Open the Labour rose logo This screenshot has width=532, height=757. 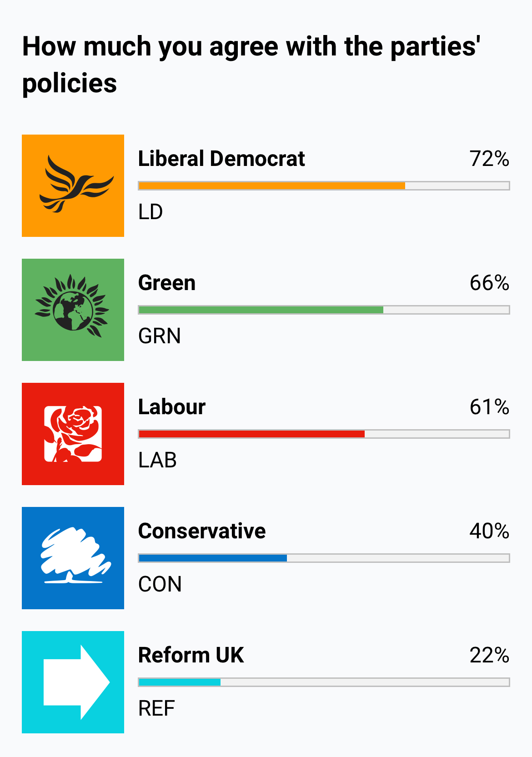tap(73, 434)
